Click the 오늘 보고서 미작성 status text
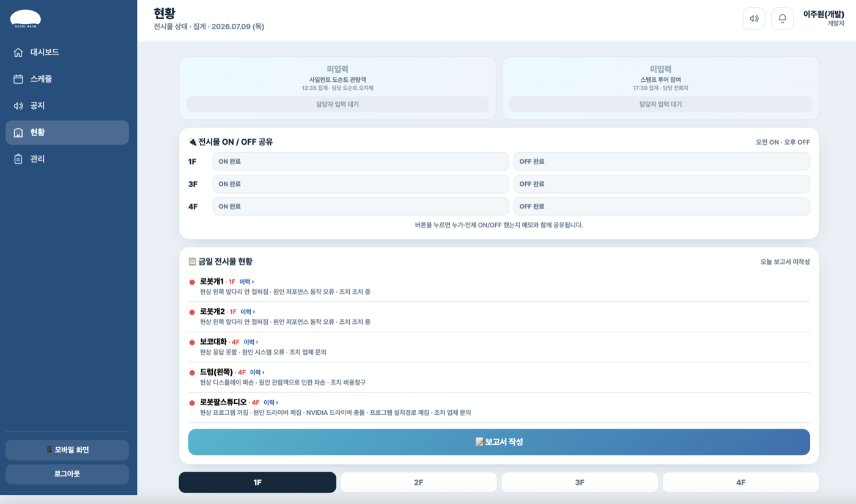This screenshot has width=856, height=504. 785,262
